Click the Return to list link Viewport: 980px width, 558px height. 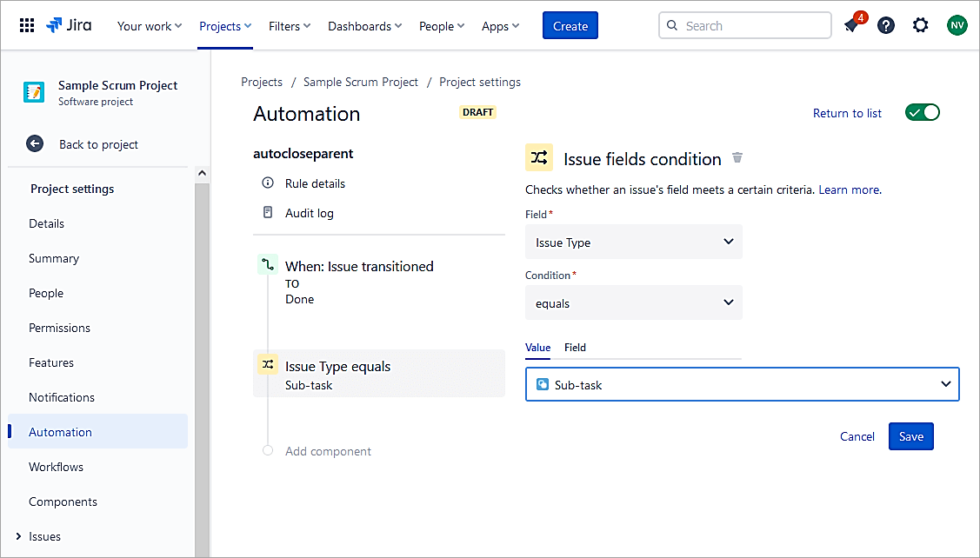coord(847,113)
